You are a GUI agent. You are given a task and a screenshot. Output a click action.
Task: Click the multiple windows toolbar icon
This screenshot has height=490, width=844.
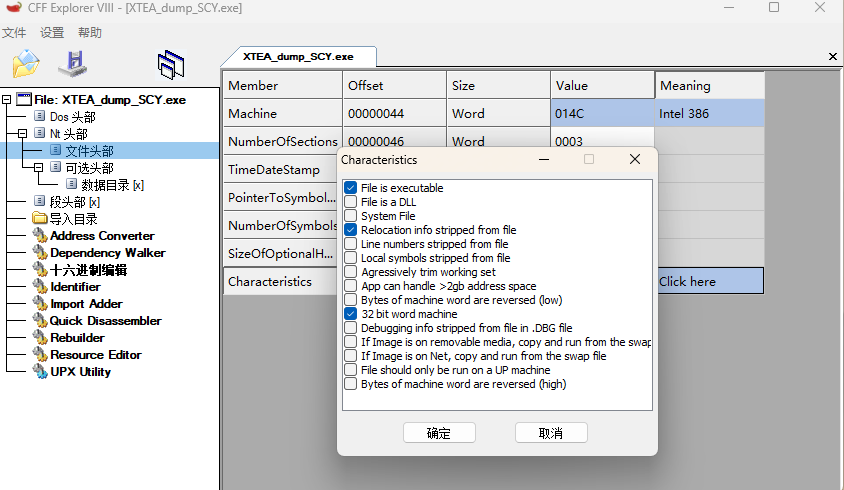(171, 65)
